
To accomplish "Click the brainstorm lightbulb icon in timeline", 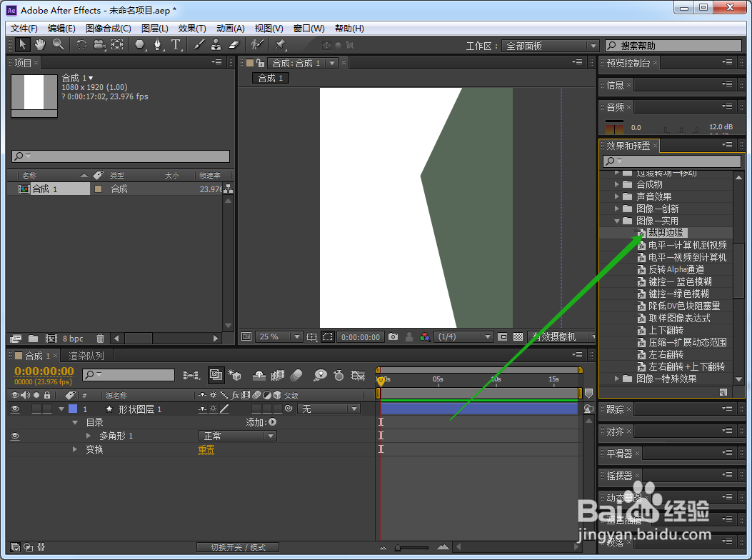I will (320, 375).
